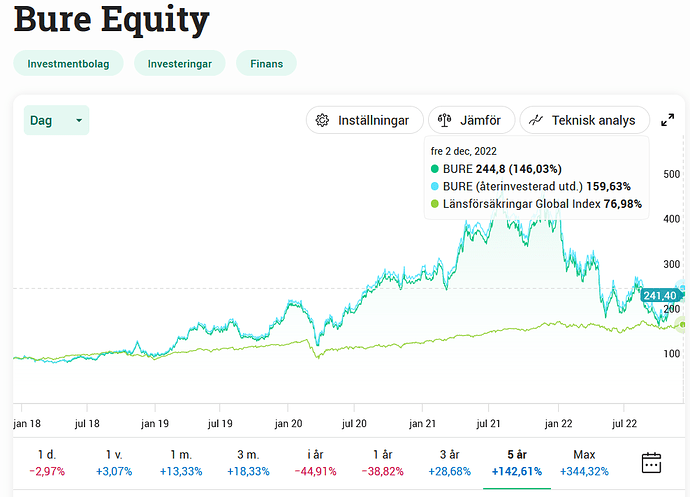Image resolution: width=690 pixels, height=497 pixels.
Task: Click the Länsförsäkringar Global Index 76,98% text
Action: [542, 204]
